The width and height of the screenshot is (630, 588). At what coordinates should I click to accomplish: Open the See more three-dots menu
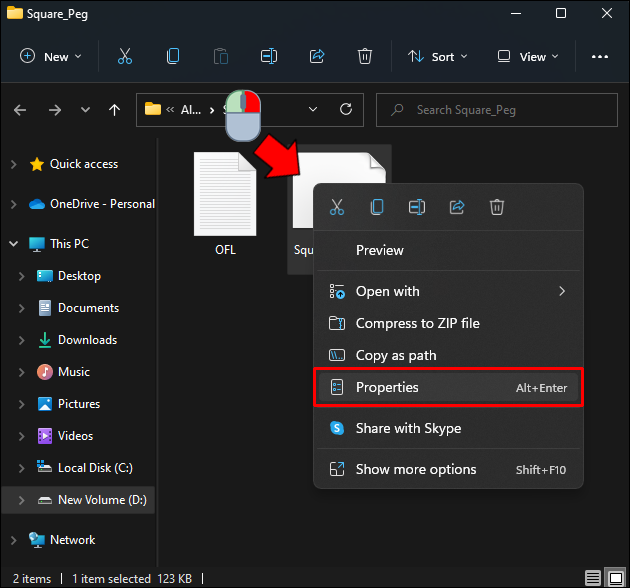(x=599, y=57)
